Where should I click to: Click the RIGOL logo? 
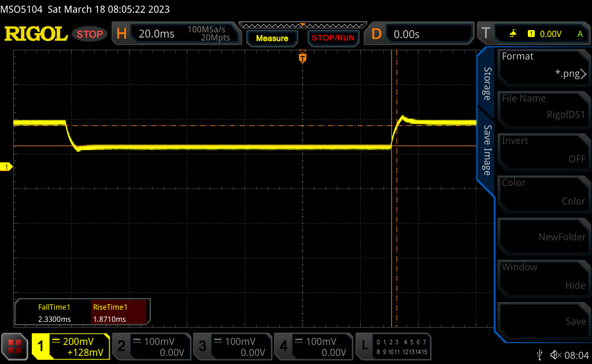[x=36, y=34]
